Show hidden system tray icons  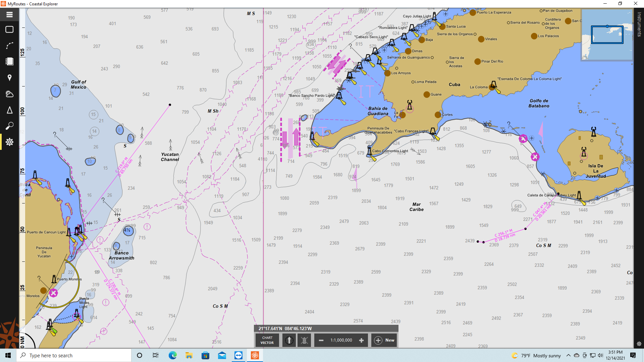(568, 355)
